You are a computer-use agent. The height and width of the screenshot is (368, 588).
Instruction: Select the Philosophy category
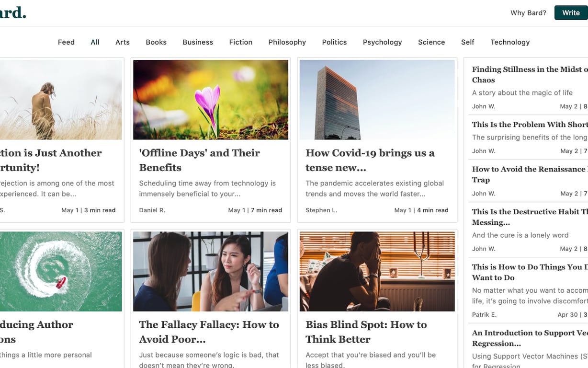[287, 42]
